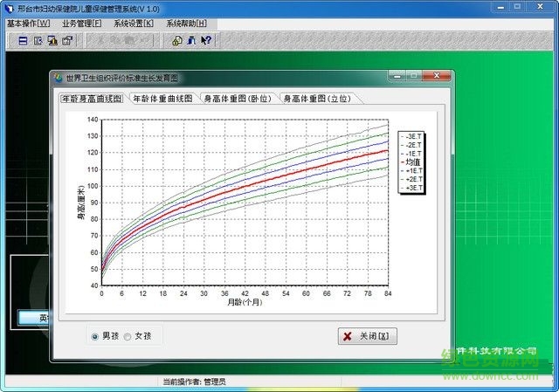Minimize the growth chart dialog
The image size is (559, 392).
click(x=397, y=76)
